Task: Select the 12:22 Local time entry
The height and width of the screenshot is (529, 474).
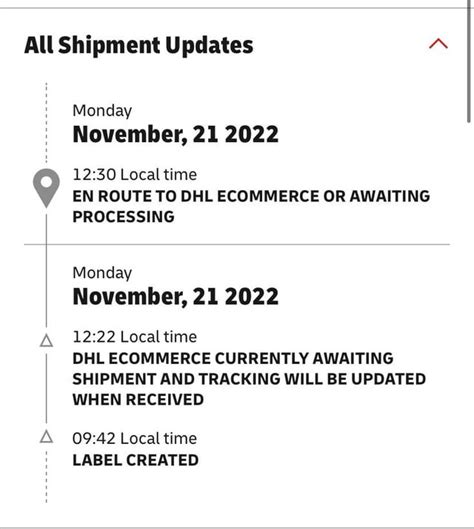Action: [x=135, y=337]
